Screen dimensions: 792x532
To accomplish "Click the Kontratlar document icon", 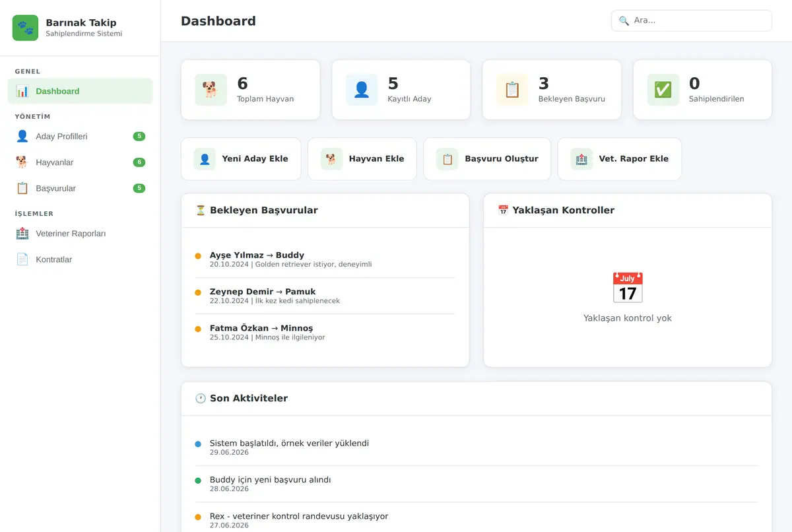I will coord(22,259).
